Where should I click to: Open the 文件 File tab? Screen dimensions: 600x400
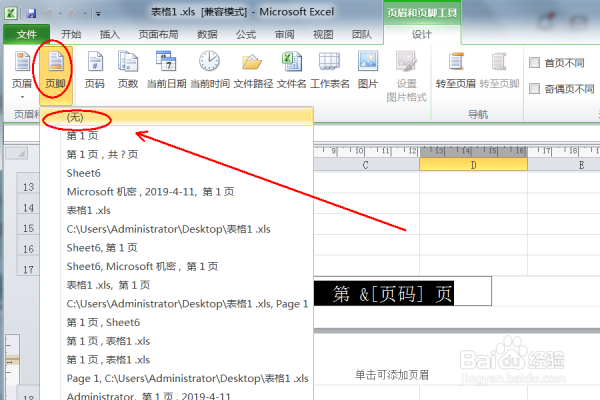[26, 34]
